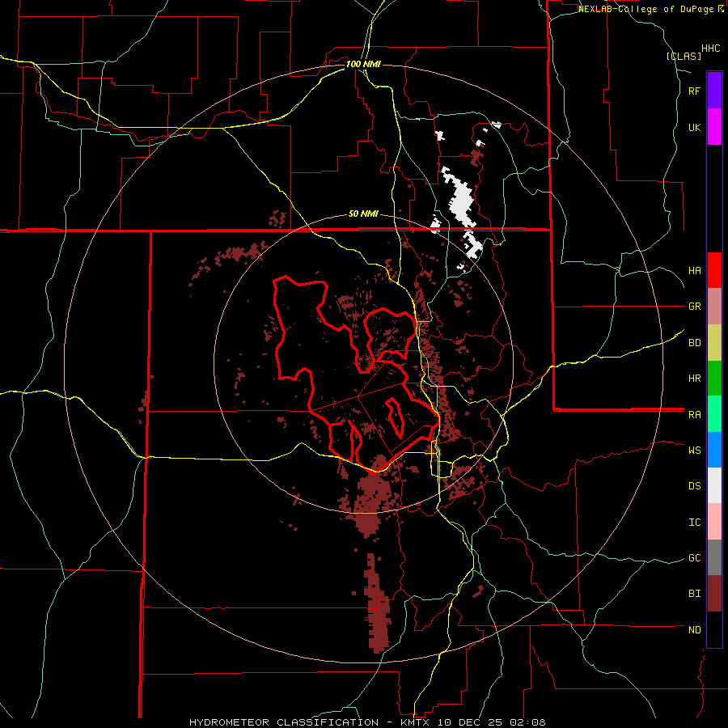
Task: Click the blue WS legend swatch
Action: (x=714, y=450)
